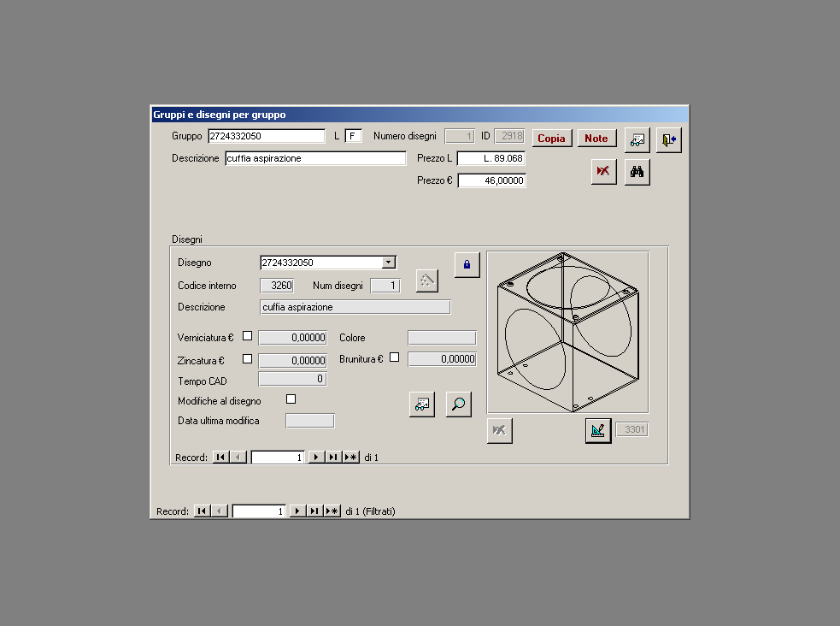Go to first record in Disegni navigator

(x=220, y=458)
